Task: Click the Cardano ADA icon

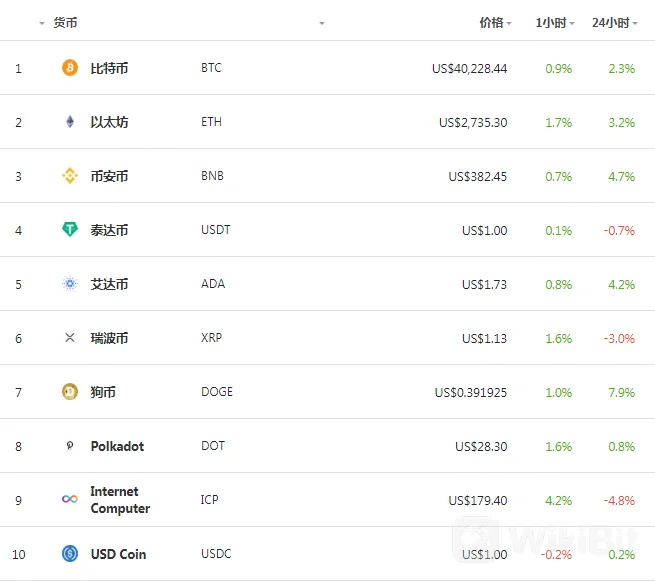Action: point(70,284)
